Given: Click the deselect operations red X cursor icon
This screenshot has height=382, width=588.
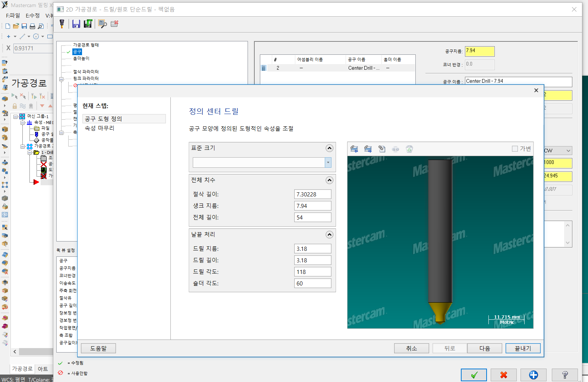Looking at the screenshot, I should click(23, 96).
